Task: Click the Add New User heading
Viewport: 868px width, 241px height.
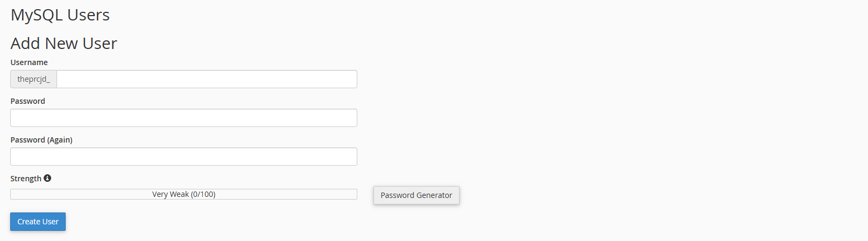Action: (x=64, y=44)
